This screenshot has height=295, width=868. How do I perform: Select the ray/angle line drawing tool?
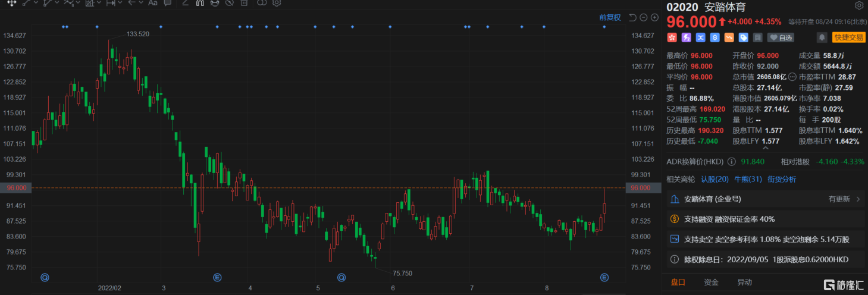[48, 2]
